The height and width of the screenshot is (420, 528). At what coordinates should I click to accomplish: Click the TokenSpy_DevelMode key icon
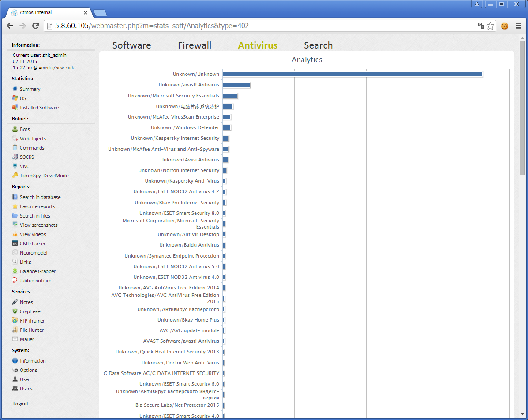pyautogui.click(x=15, y=176)
